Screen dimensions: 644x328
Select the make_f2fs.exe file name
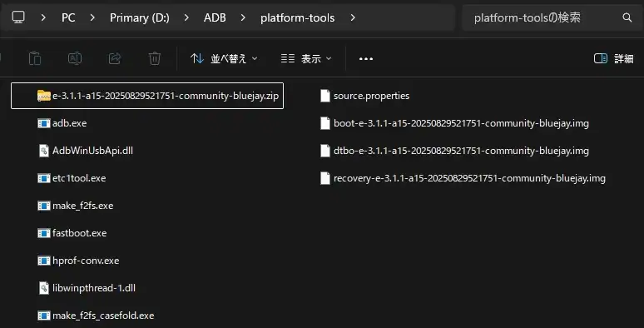click(82, 206)
